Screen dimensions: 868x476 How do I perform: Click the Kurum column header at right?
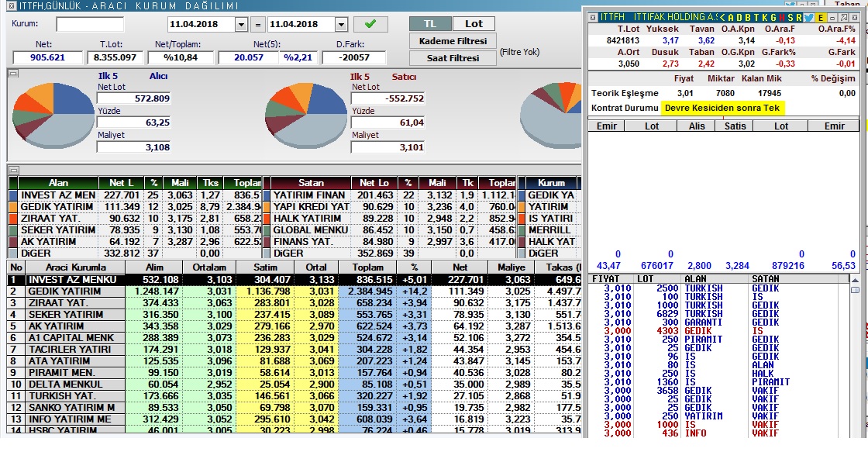tap(551, 183)
